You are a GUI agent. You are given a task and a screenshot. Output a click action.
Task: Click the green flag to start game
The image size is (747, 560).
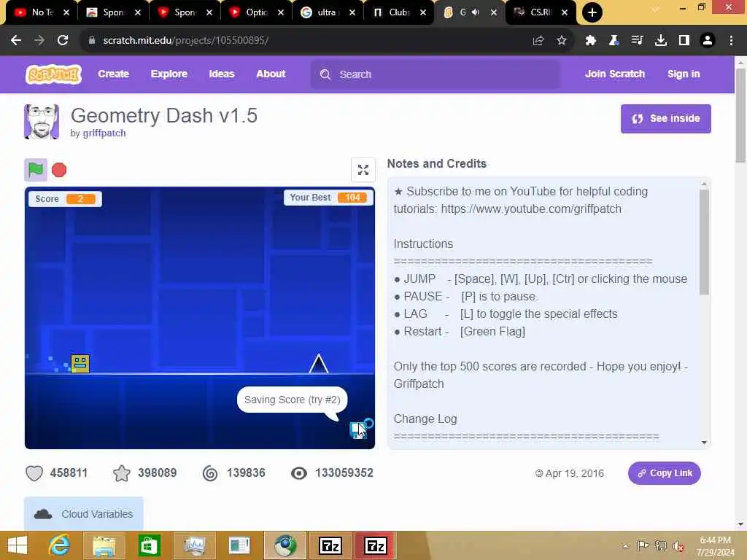point(36,170)
